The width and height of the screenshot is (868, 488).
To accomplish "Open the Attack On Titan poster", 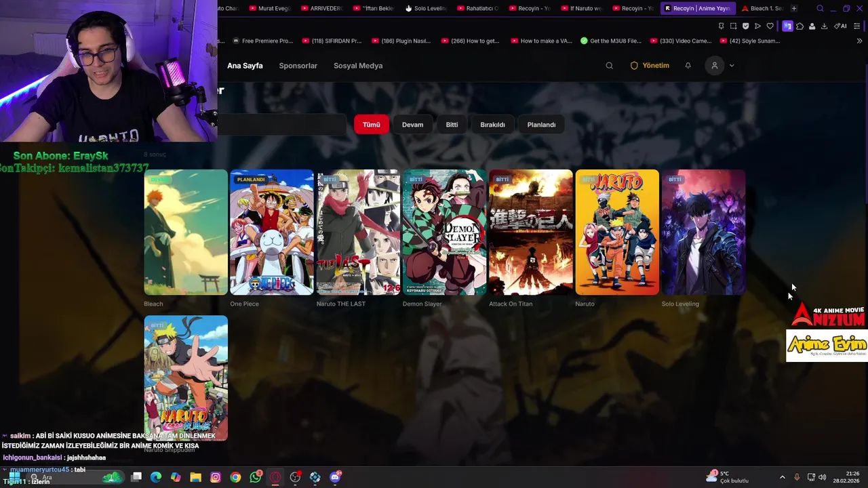I will click(x=531, y=232).
